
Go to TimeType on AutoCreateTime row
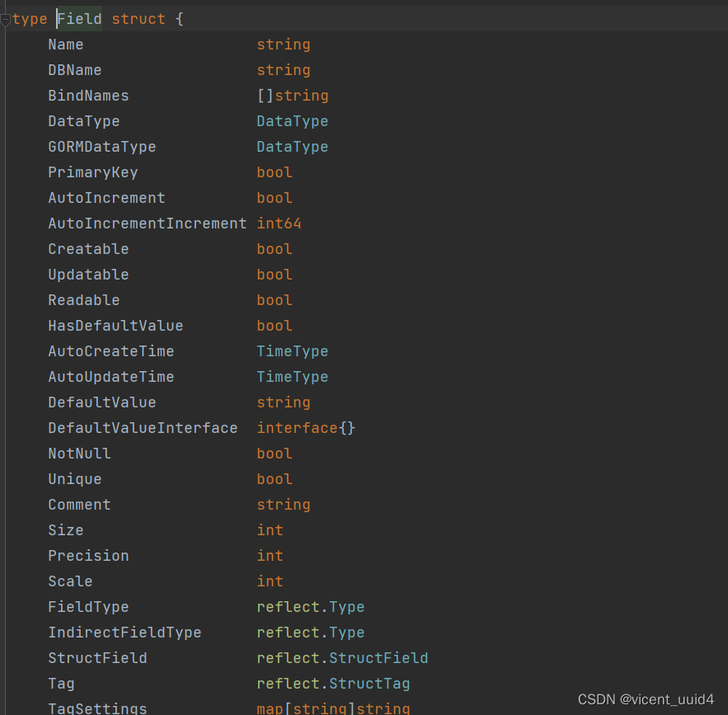pyautogui.click(x=293, y=351)
